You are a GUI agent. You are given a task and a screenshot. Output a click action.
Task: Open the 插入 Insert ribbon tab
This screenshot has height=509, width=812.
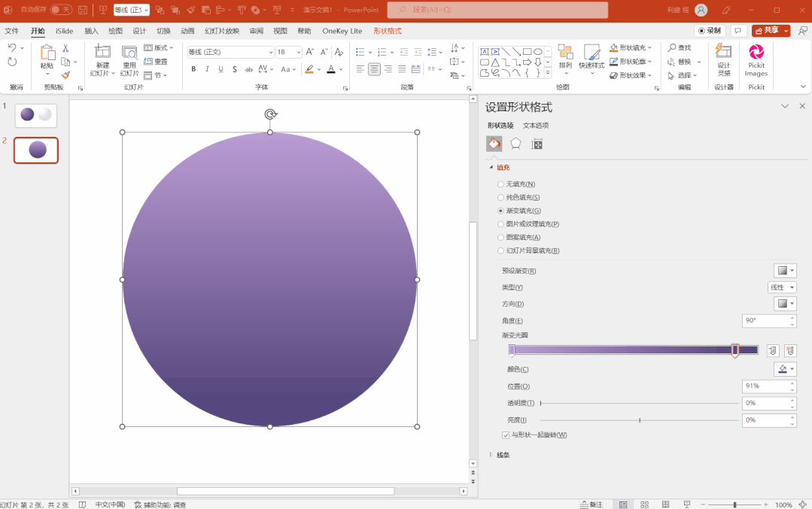tap(91, 31)
